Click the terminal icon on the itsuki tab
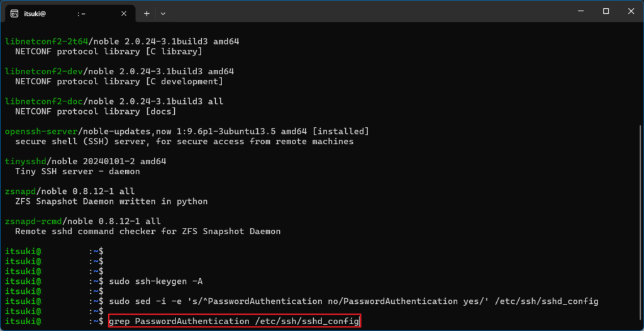 pos(14,13)
